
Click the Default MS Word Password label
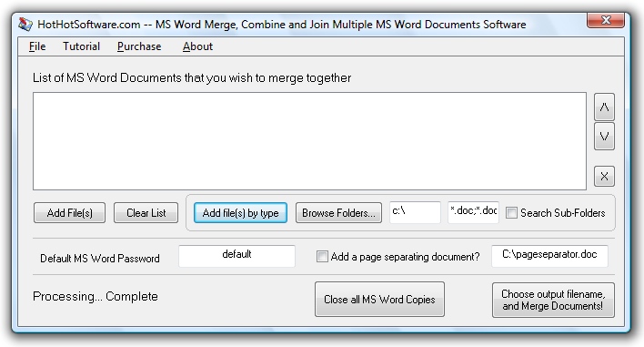100,258
